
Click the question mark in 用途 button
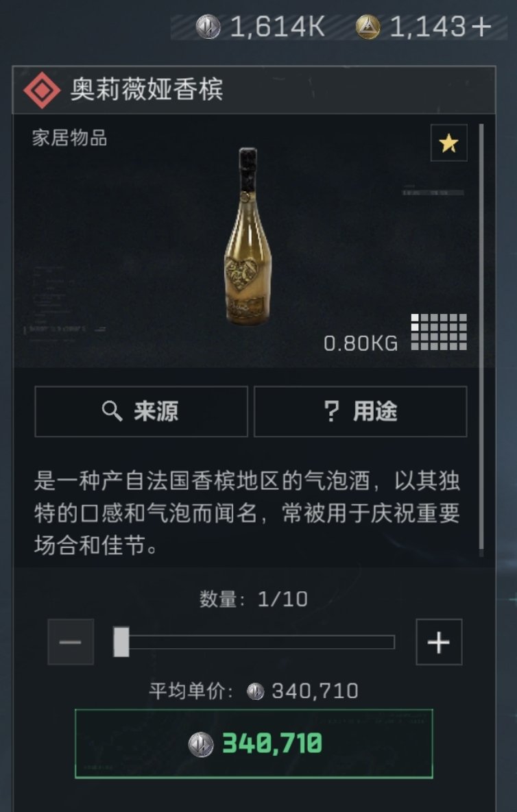[331, 411]
